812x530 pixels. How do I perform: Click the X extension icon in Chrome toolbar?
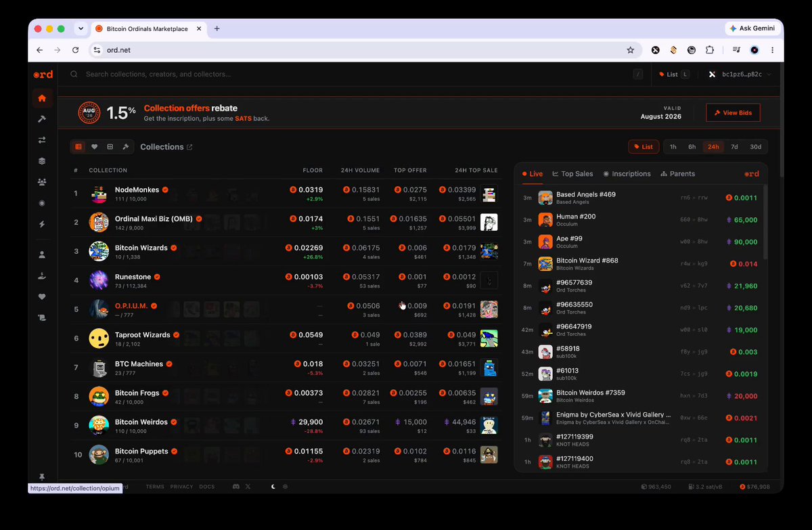pos(655,50)
